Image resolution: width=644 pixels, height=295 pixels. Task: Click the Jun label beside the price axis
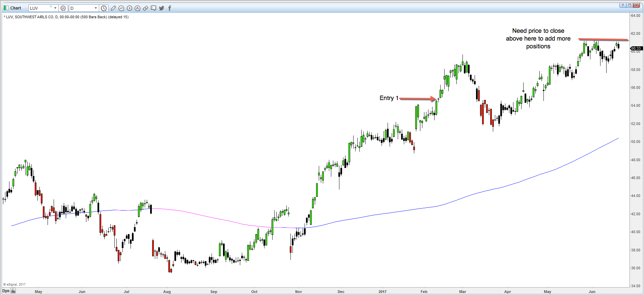tap(592, 292)
